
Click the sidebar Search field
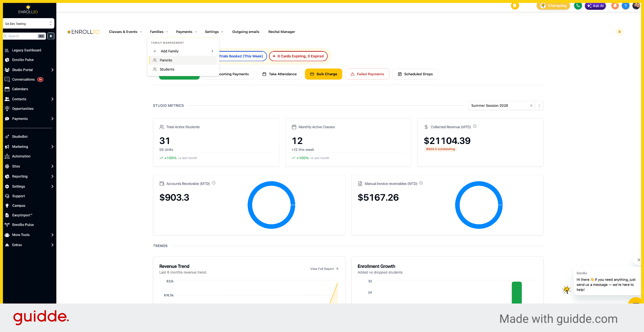pyautogui.click(x=24, y=36)
